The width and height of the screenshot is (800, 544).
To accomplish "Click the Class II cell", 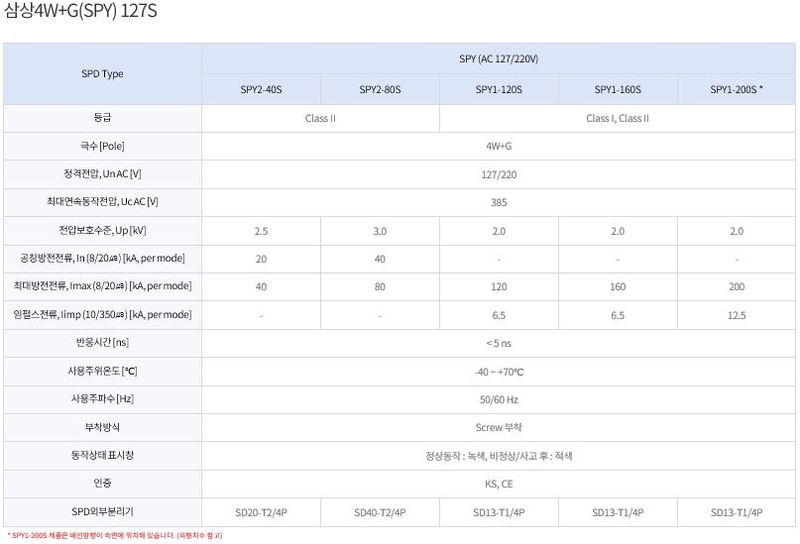I will 320,118.
